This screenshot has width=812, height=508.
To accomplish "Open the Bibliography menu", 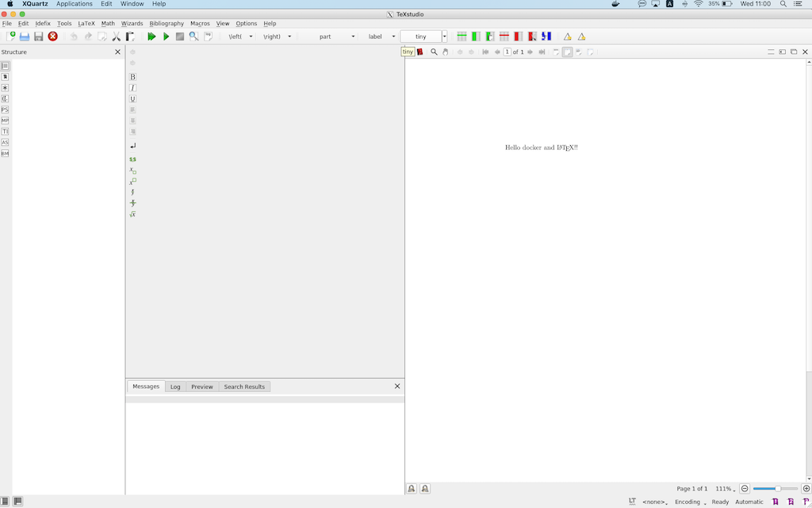I will tap(167, 24).
